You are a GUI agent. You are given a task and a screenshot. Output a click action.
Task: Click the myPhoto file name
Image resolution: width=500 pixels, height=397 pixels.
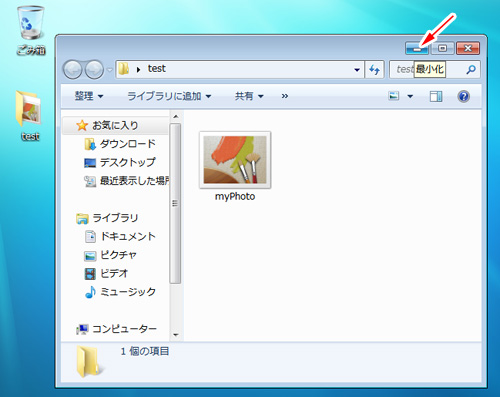[x=235, y=196]
